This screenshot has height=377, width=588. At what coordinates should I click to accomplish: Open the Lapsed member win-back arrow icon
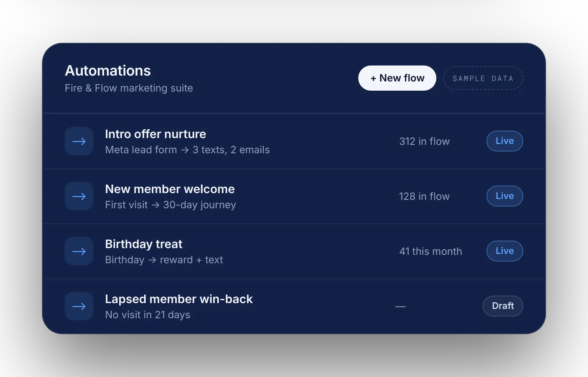[x=79, y=306]
